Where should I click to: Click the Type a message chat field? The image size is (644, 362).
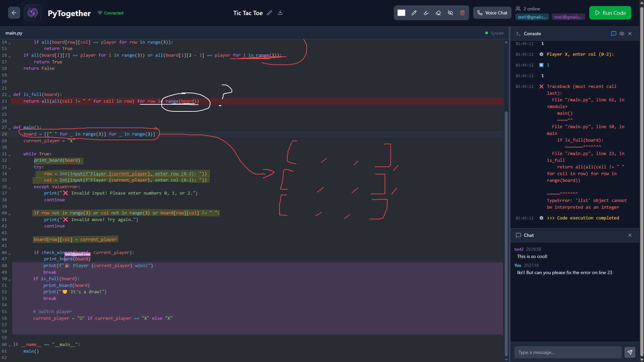click(568, 352)
